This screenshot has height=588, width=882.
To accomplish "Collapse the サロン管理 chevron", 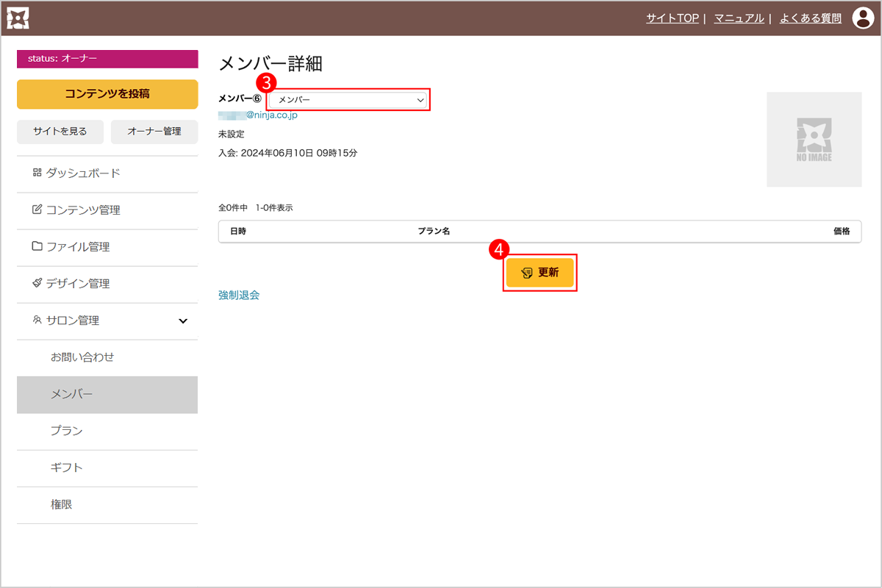I will click(183, 321).
